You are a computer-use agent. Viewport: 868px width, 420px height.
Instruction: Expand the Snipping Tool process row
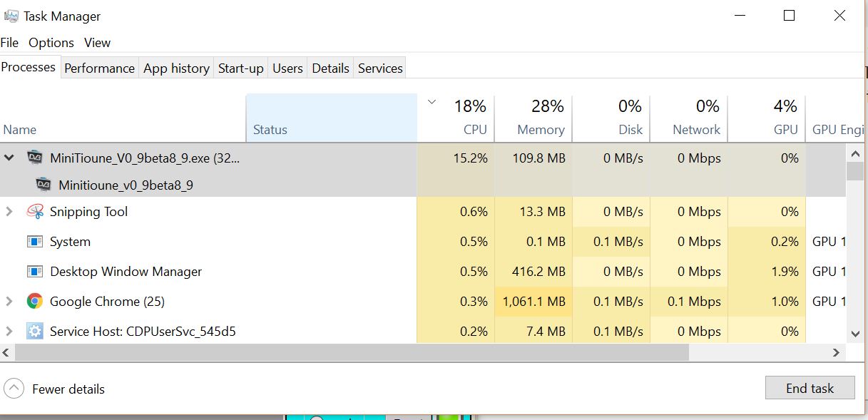(x=9, y=211)
